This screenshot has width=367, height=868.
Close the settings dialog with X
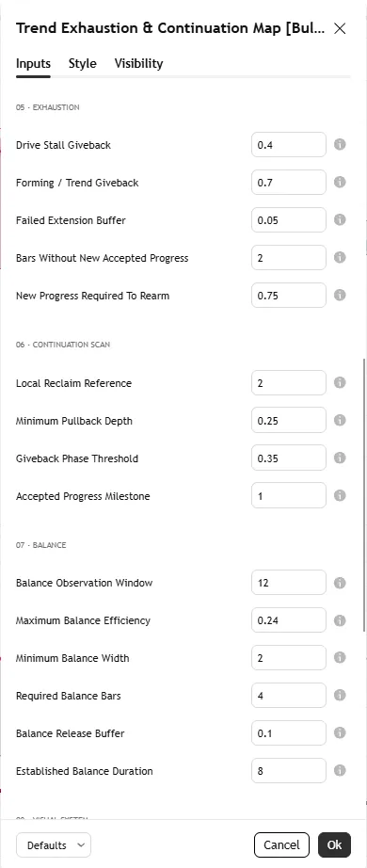coord(340,29)
